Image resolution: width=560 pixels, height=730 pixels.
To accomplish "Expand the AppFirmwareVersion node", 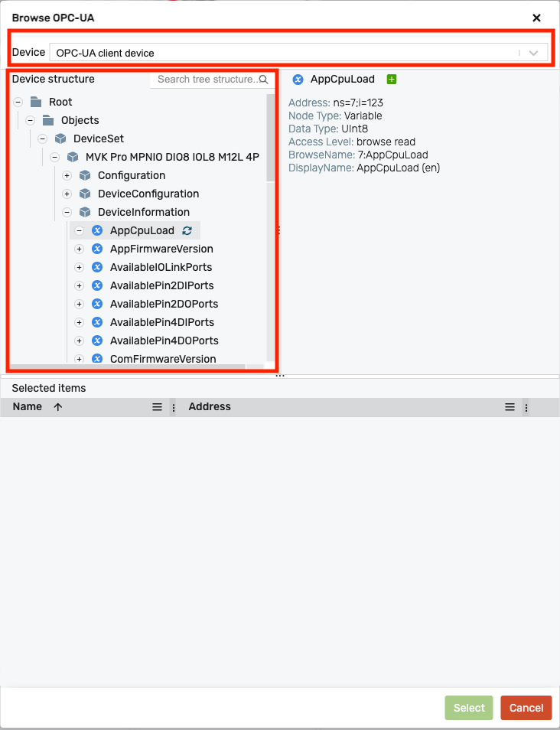I will tap(79, 249).
